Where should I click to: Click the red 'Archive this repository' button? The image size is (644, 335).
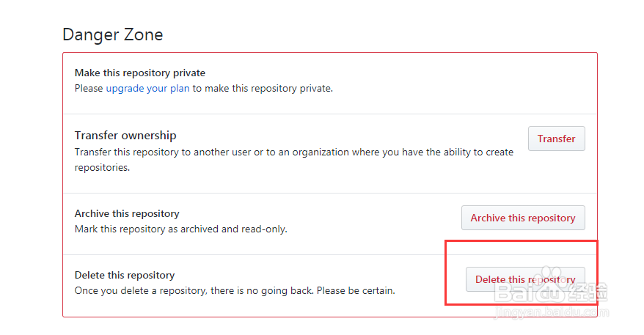523,218
